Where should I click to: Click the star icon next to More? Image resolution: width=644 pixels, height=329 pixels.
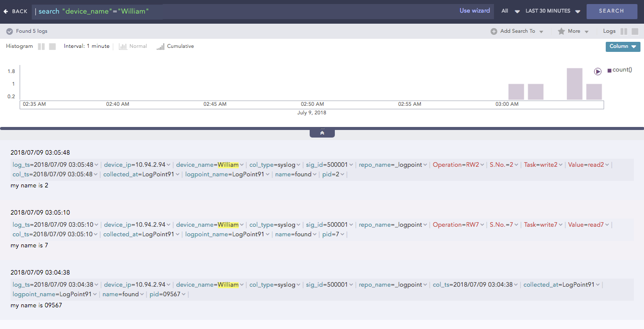pos(562,31)
